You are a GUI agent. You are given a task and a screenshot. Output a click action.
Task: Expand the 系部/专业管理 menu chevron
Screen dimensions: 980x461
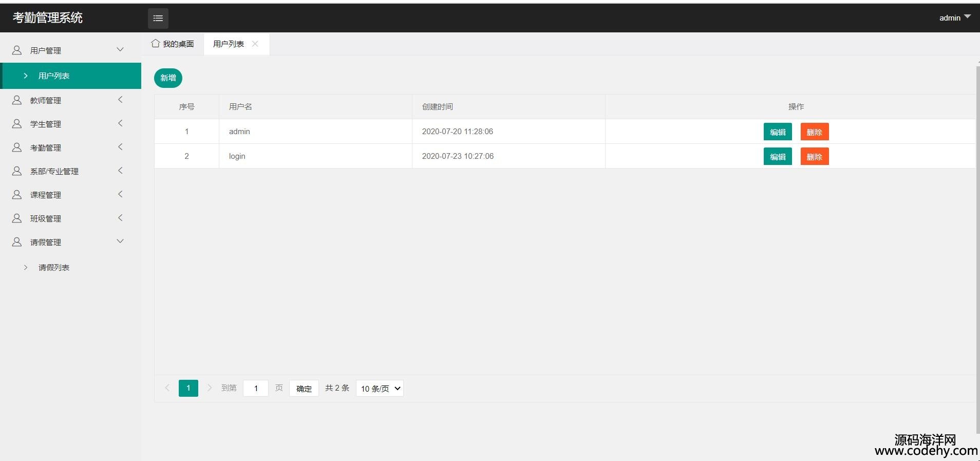(120, 170)
